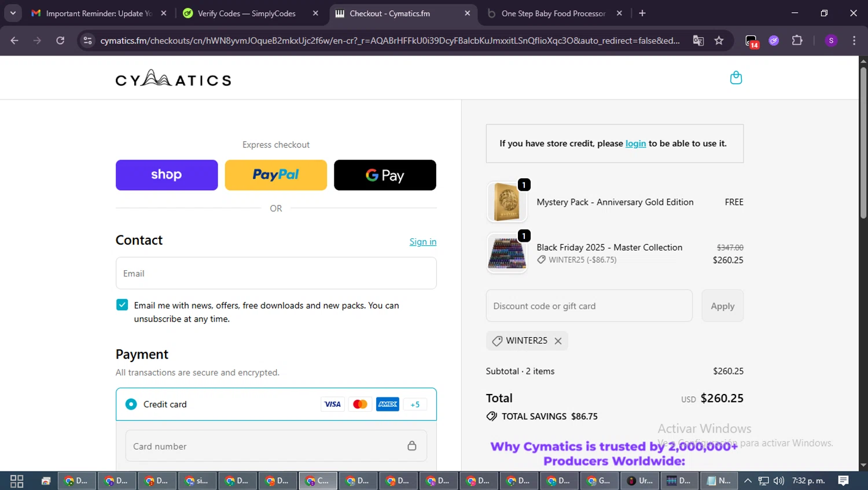
Task: Switch to One Step Baby Food Processor tab
Action: (554, 13)
